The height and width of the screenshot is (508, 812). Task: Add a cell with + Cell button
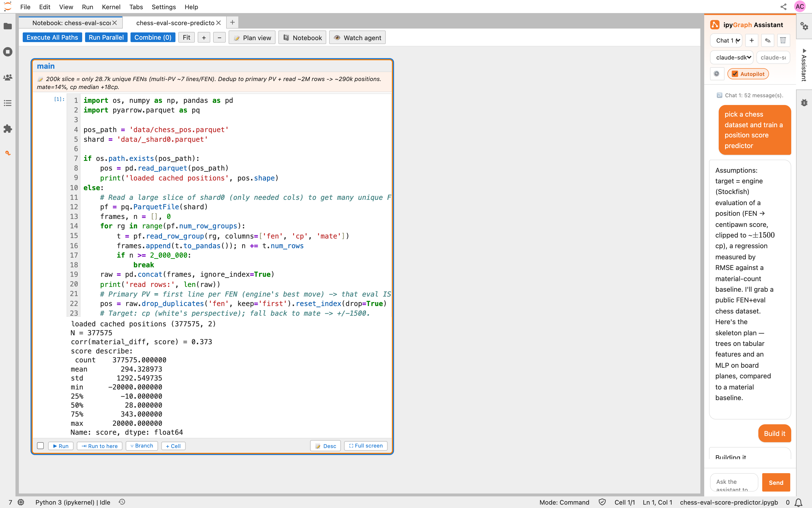point(173,446)
